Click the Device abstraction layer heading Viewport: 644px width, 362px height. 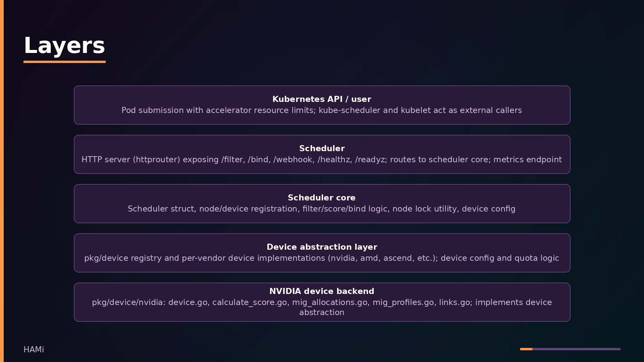[322, 247]
